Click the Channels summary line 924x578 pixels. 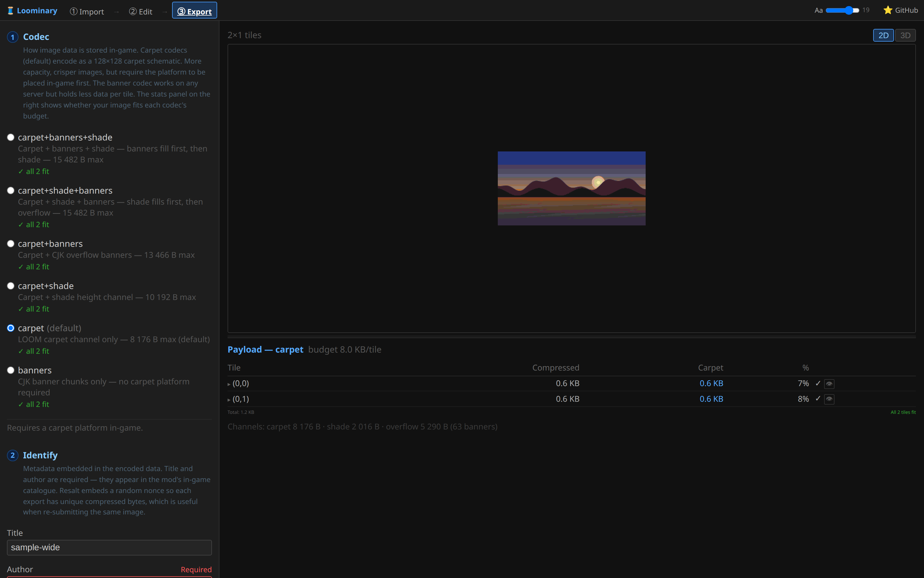click(362, 427)
